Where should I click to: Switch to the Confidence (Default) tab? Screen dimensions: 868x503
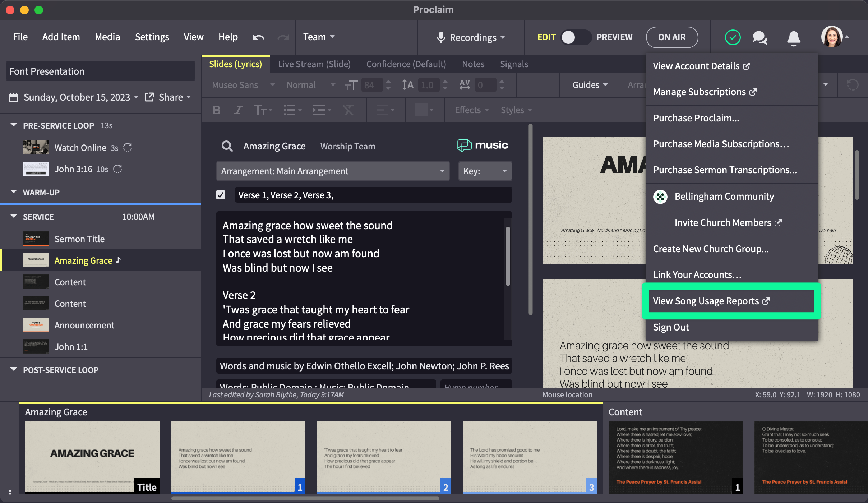(x=406, y=64)
